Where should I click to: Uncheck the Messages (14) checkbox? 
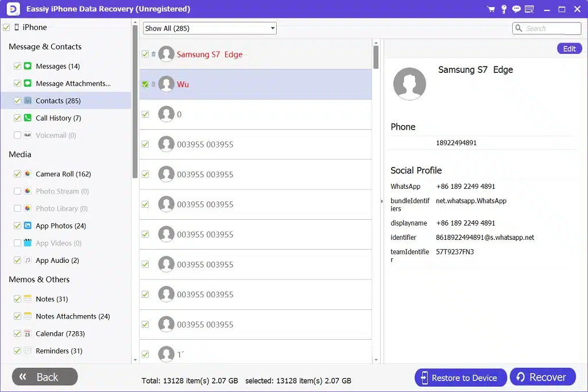18,67
